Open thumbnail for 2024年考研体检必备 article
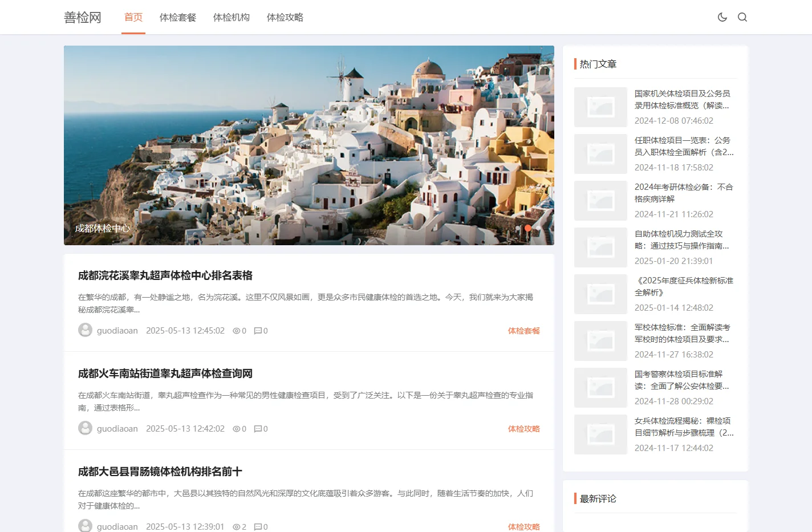 tap(600, 201)
